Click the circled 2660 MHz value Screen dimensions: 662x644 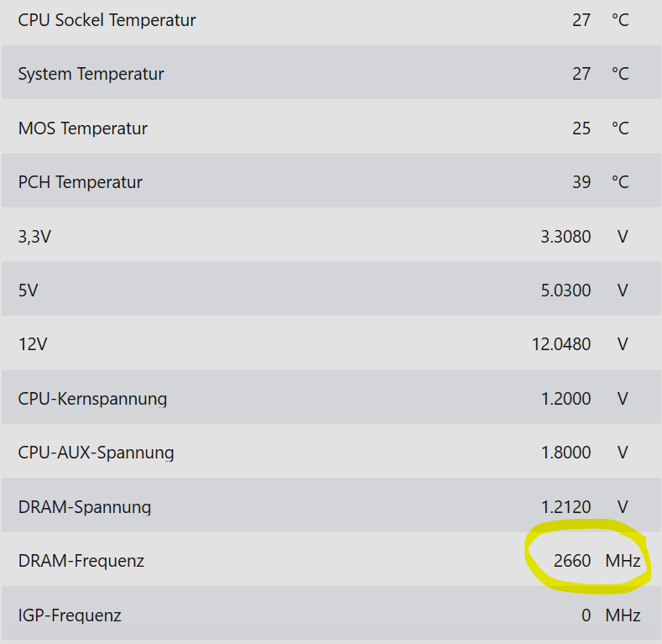coord(597,561)
